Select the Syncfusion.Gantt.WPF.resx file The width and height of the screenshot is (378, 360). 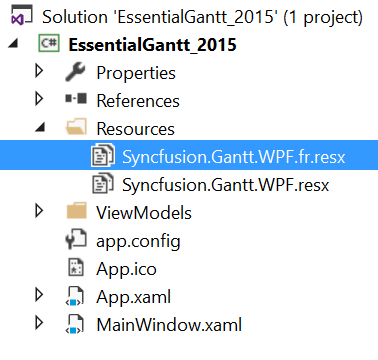click(226, 185)
